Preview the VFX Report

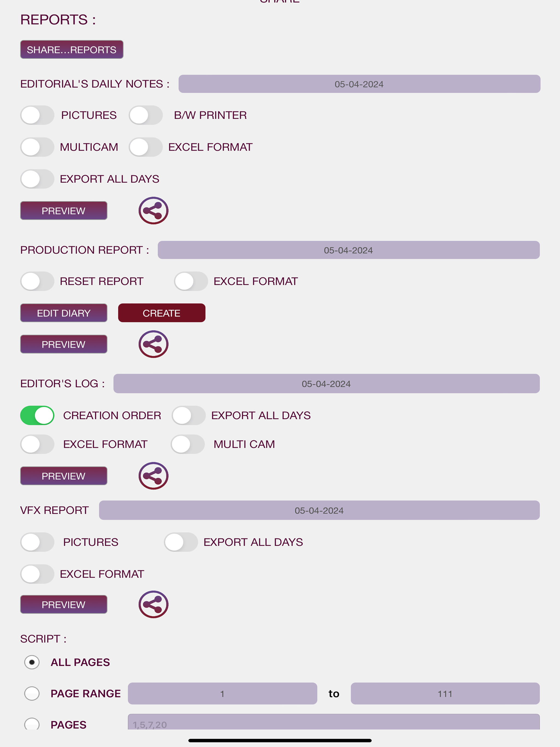tap(63, 604)
